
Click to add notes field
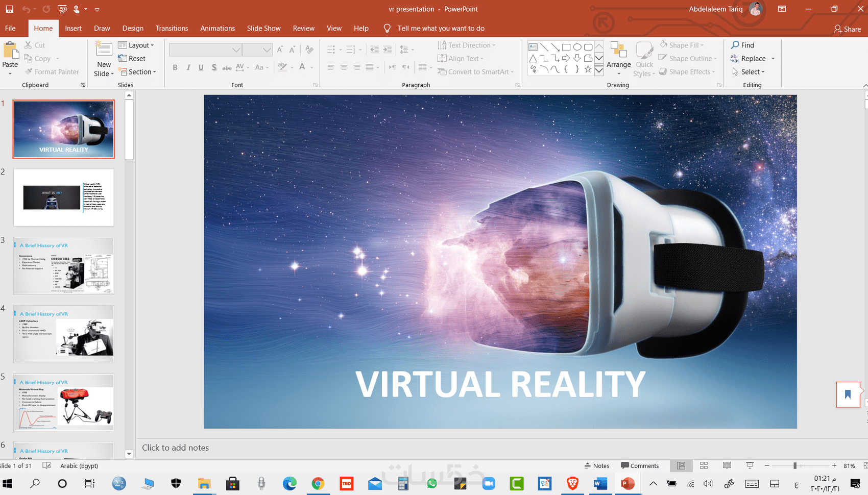[175, 448]
